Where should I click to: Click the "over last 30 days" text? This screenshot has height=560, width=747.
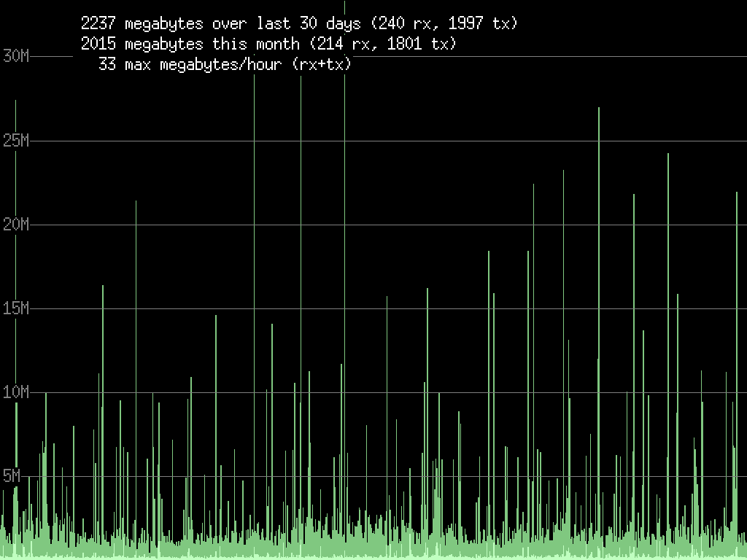(286, 24)
